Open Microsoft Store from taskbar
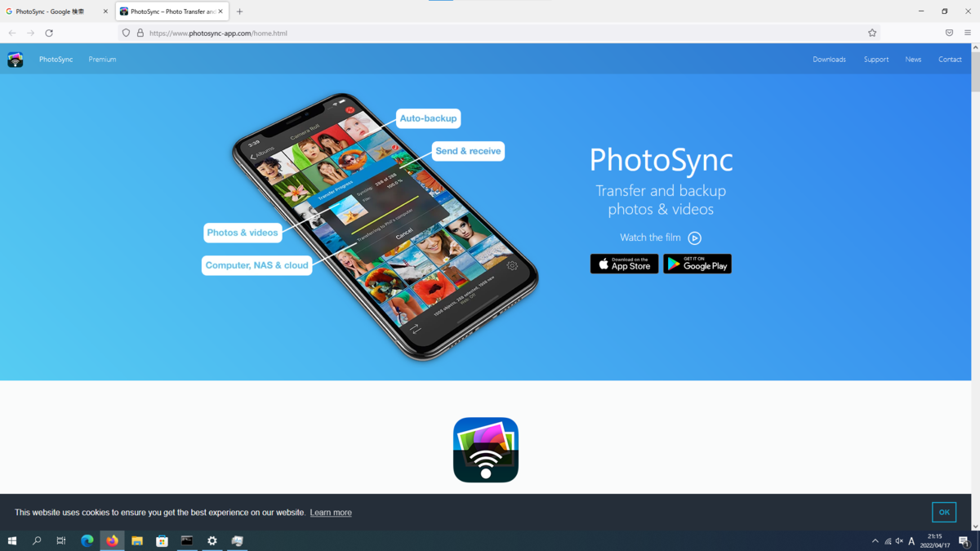Screen dimensions: 980x551 click(x=162, y=541)
